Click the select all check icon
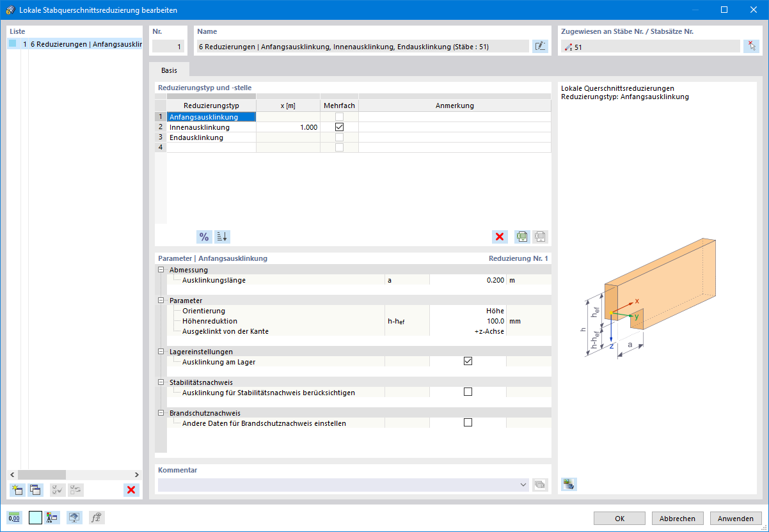 click(58, 490)
